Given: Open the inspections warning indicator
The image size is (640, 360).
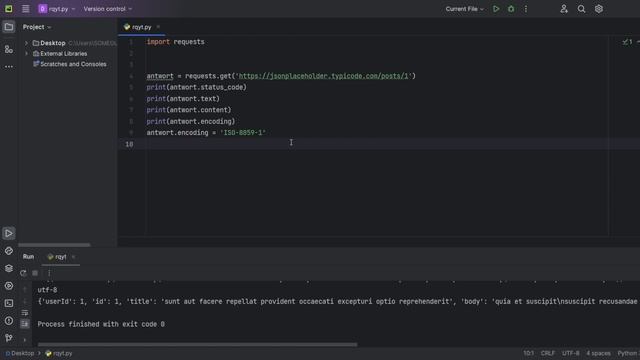Looking at the screenshot, I should click(628, 42).
